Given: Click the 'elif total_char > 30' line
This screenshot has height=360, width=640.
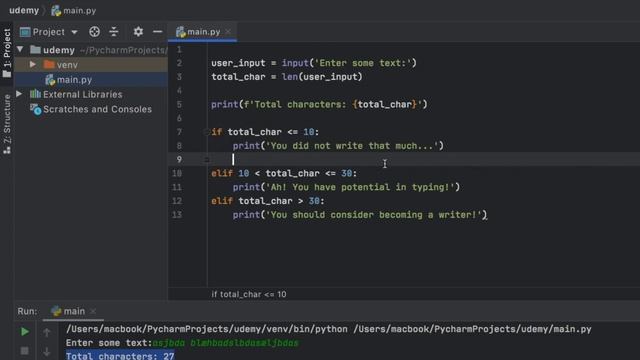Looking at the screenshot, I should pyautogui.click(x=268, y=201).
